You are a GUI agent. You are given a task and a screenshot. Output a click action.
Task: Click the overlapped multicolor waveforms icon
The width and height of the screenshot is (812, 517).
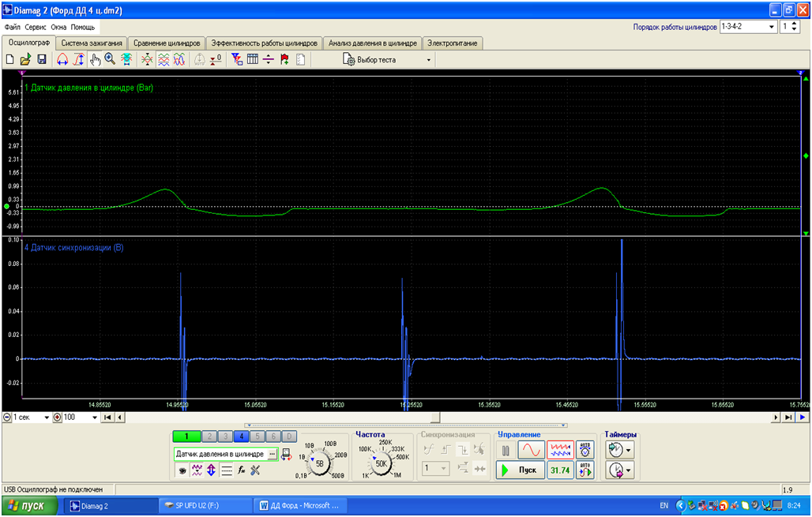coord(179,59)
